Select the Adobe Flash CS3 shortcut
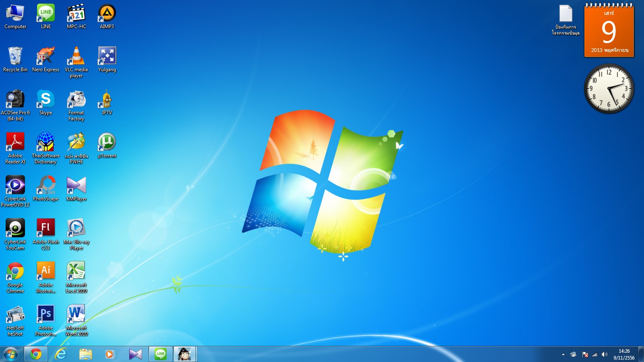Image resolution: width=644 pixels, height=362 pixels. click(x=46, y=234)
